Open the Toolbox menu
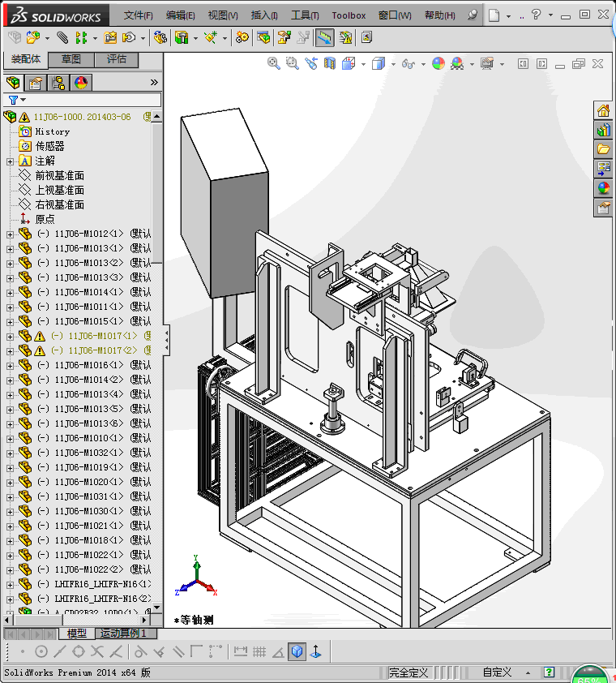This screenshot has height=683, width=616. pos(349,15)
